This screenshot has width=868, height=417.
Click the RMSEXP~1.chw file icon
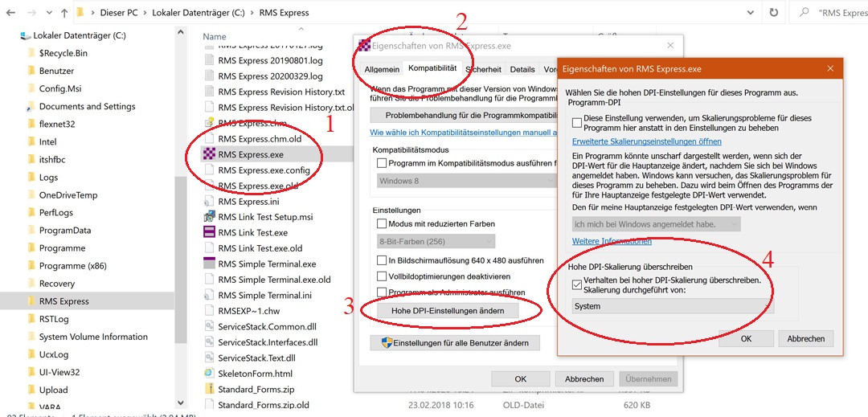[209, 310]
